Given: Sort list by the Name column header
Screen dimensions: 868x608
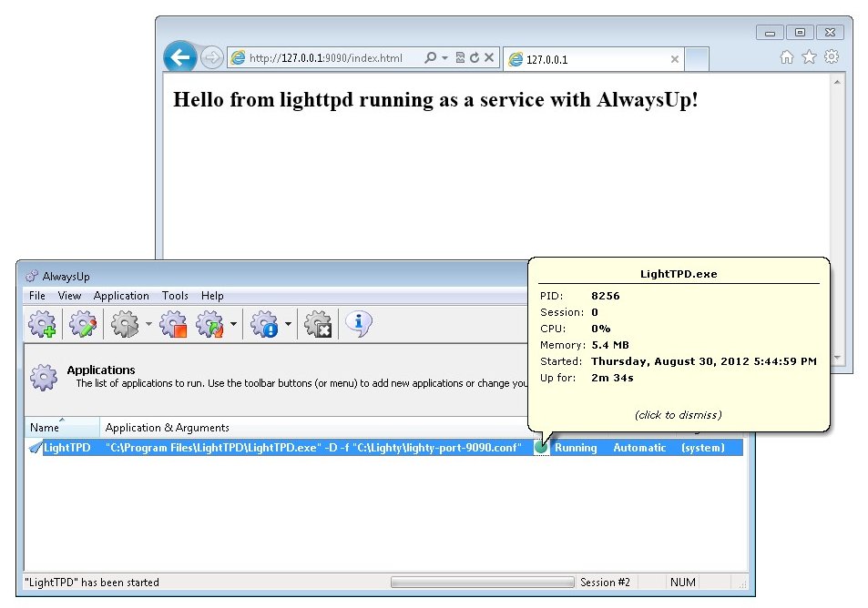Looking at the screenshot, I should (62, 427).
